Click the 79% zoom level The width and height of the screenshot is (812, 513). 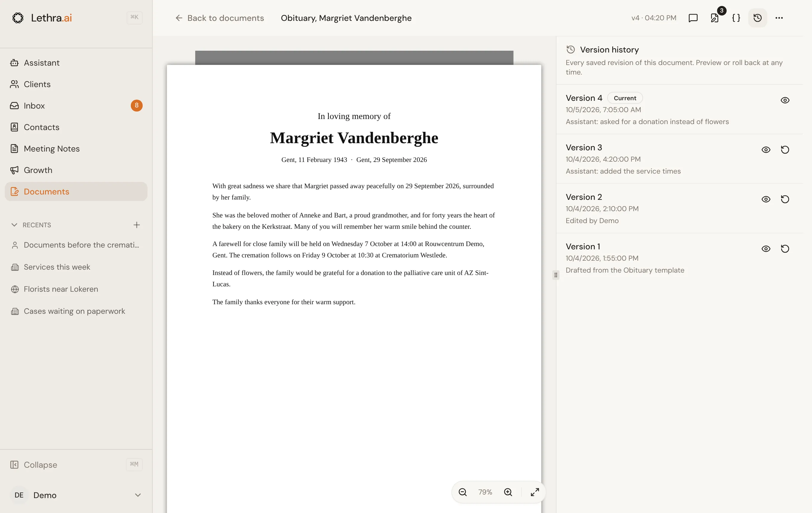[x=485, y=492]
